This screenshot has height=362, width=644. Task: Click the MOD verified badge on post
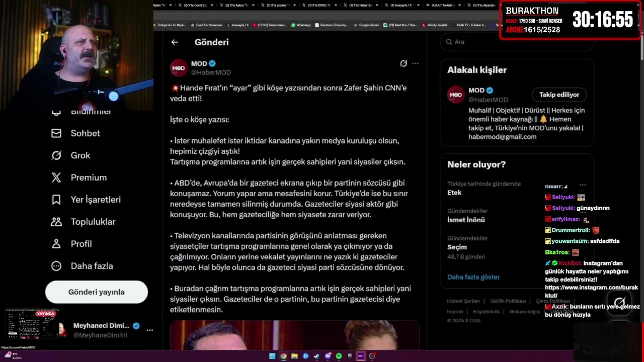(212, 64)
